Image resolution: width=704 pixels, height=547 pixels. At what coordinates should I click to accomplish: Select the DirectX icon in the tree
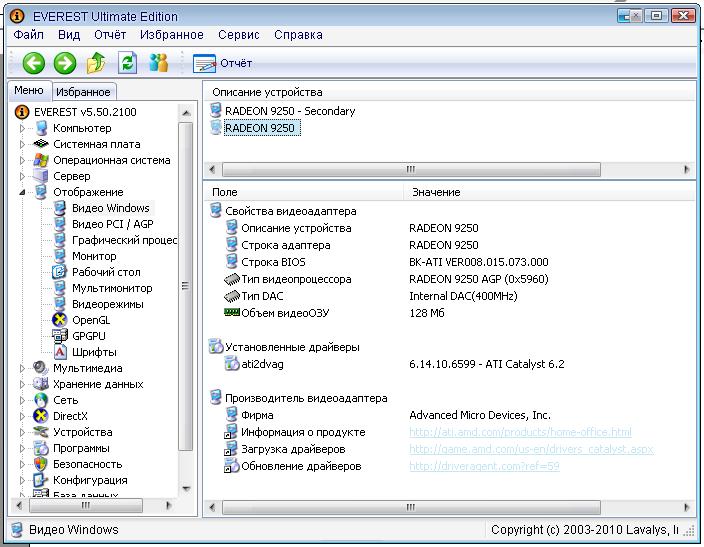[x=41, y=416]
